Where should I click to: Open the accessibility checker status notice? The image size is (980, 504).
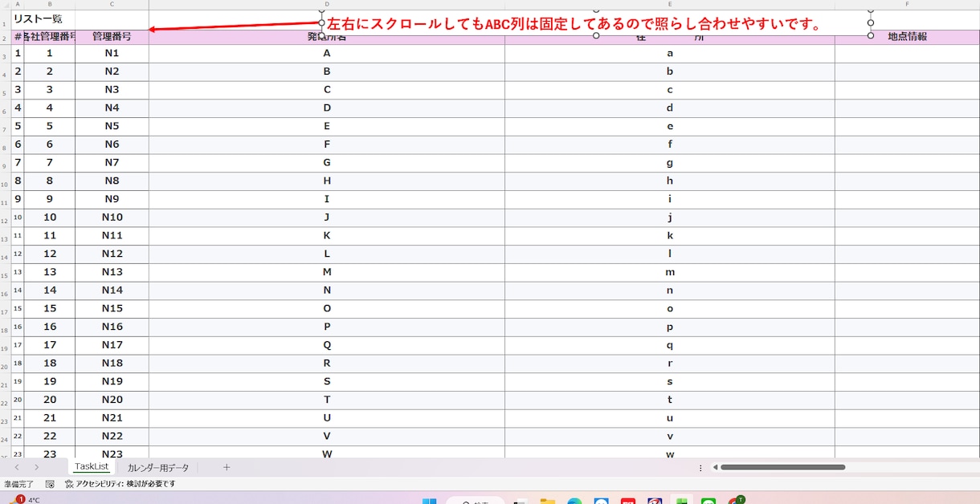click(120, 484)
